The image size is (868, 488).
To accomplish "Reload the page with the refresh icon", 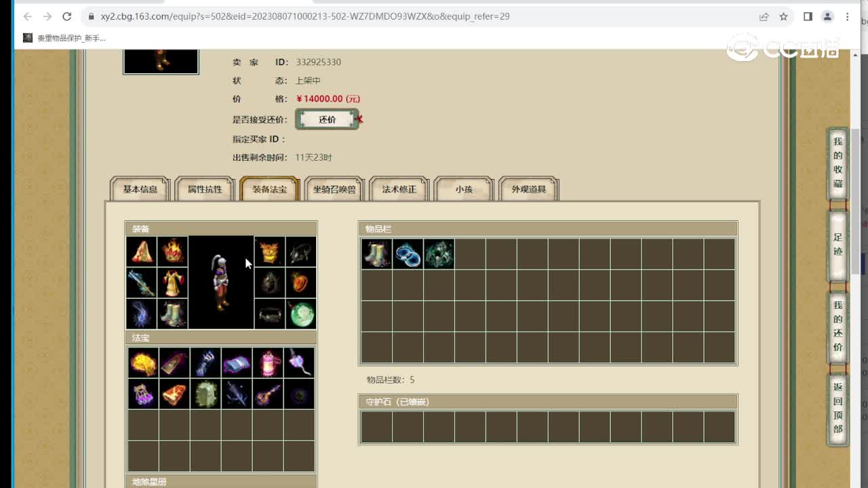I will tap(66, 16).
